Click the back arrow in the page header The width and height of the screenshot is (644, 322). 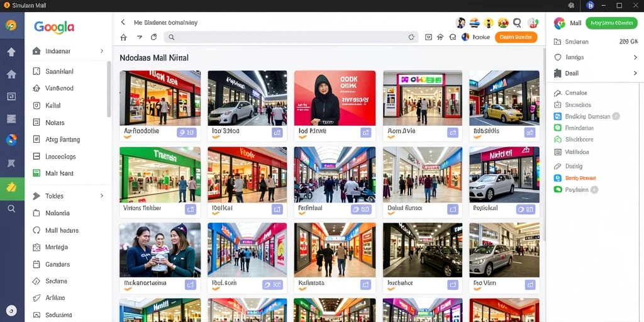[123, 22]
